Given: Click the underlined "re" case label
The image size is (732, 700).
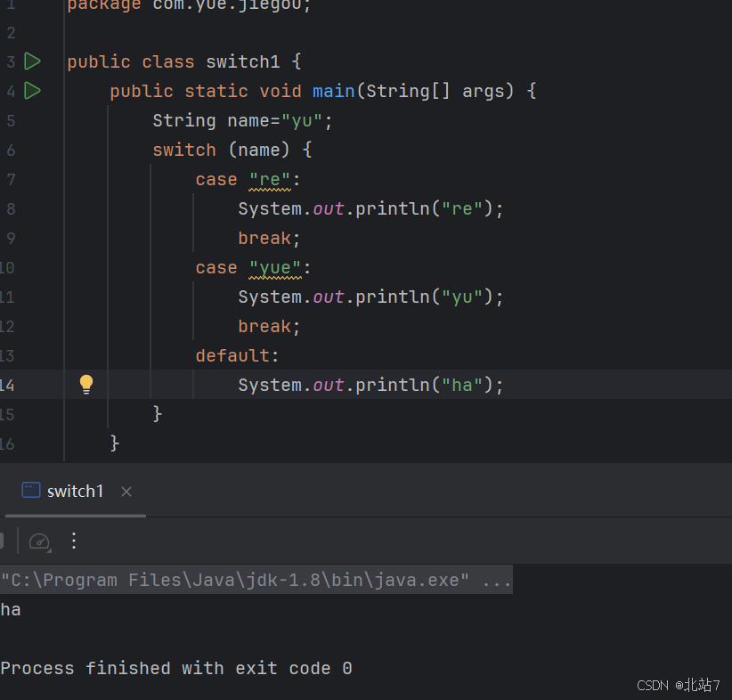Looking at the screenshot, I should tap(269, 179).
